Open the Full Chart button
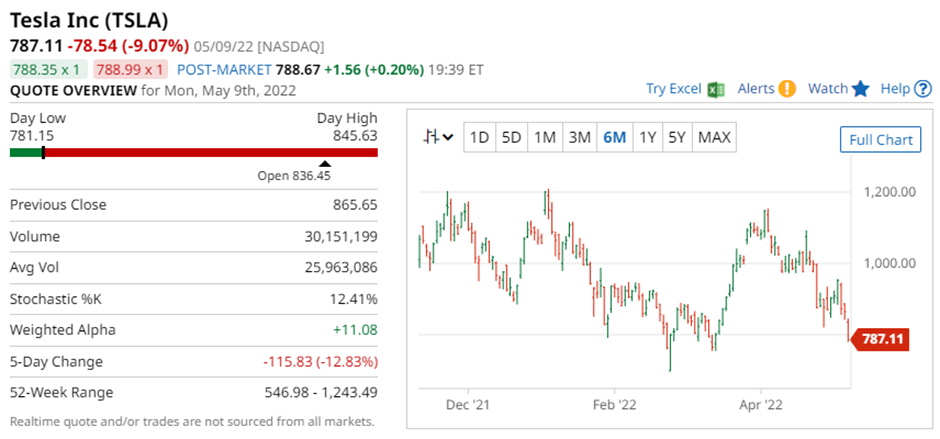 pos(881,140)
